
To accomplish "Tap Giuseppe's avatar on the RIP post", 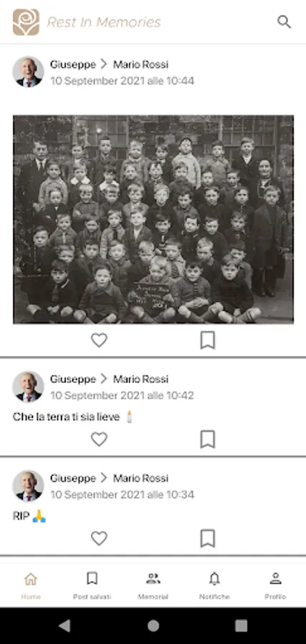I will (x=29, y=486).
